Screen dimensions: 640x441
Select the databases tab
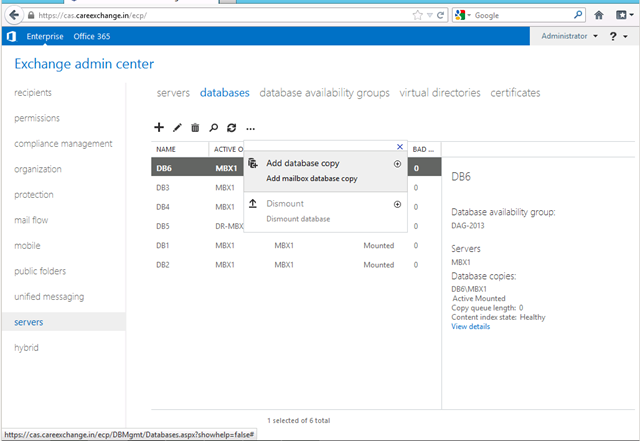click(x=224, y=93)
